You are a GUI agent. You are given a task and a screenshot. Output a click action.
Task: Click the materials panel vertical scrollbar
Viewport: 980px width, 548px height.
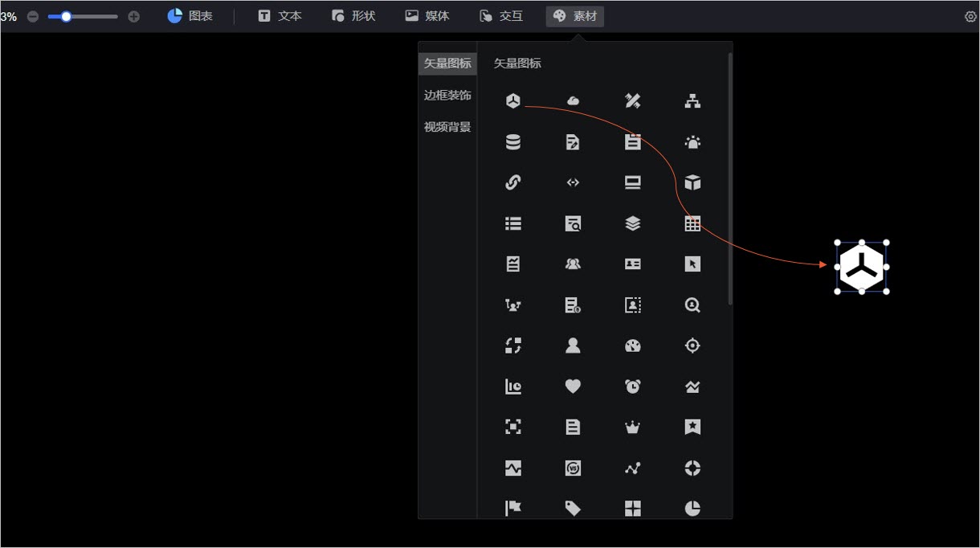click(729, 178)
